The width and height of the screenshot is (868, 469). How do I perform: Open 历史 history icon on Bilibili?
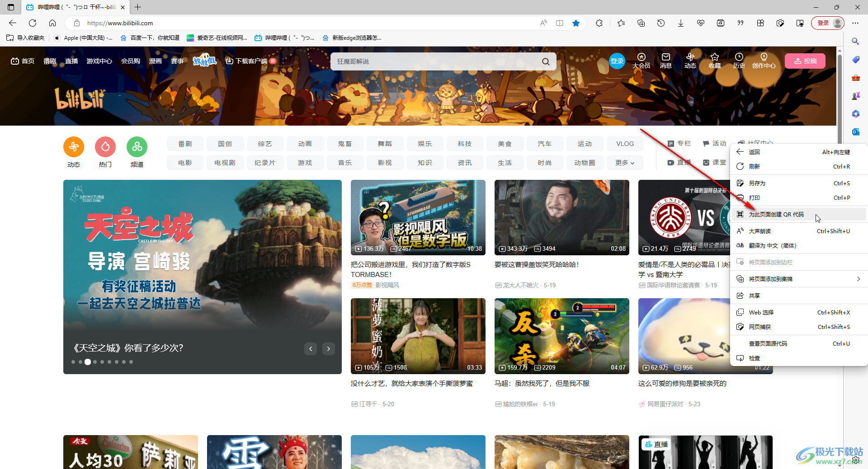739,61
